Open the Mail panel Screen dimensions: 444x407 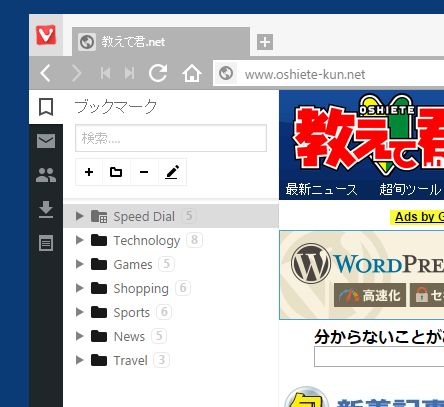tap(46, 141)
